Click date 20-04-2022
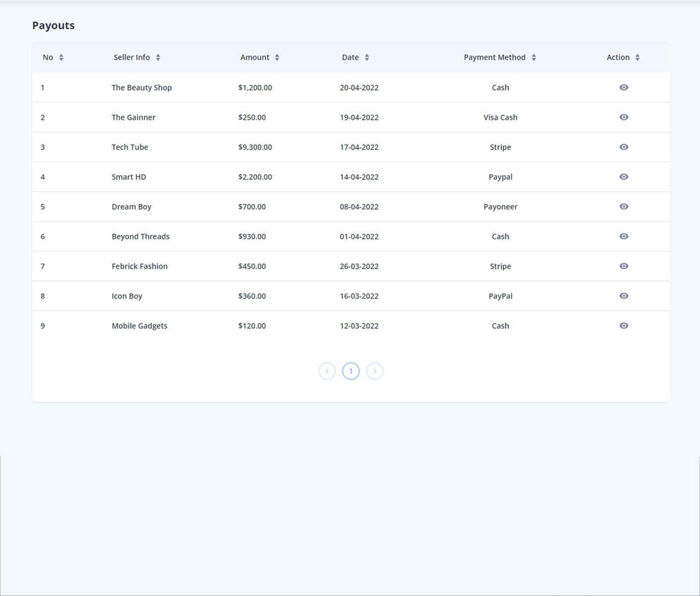Image resolution: width=700 pixels, height=596 pixels. pyautogui.click(x=359, y=87)
